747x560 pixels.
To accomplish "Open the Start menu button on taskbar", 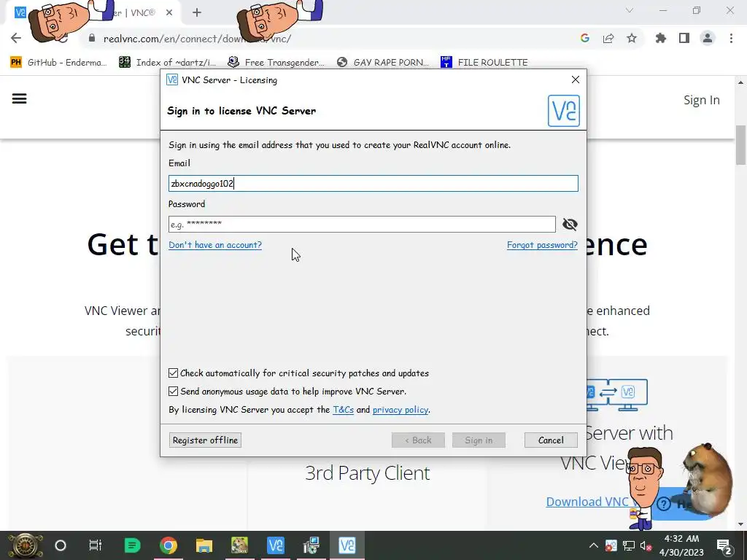I will pyautogui.click(x=26, y=545).
